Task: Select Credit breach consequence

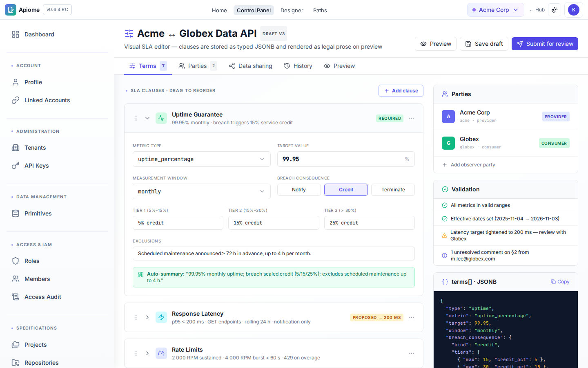Action: coord(346,190)
